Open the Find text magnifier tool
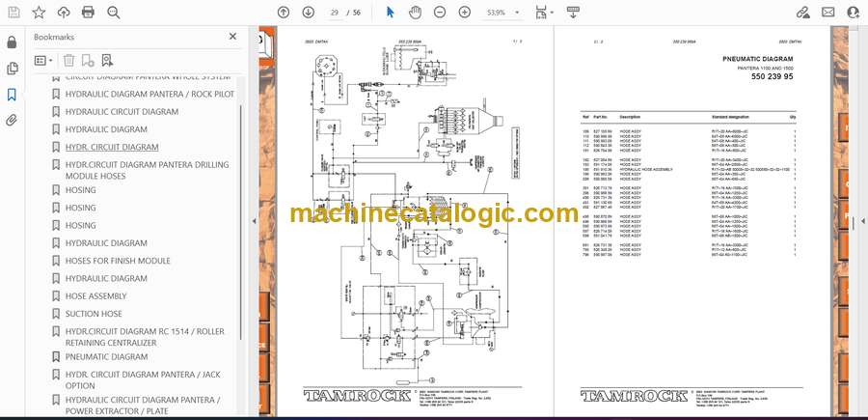The height and width of the screenshot is (420, 868). coord(114,13)
